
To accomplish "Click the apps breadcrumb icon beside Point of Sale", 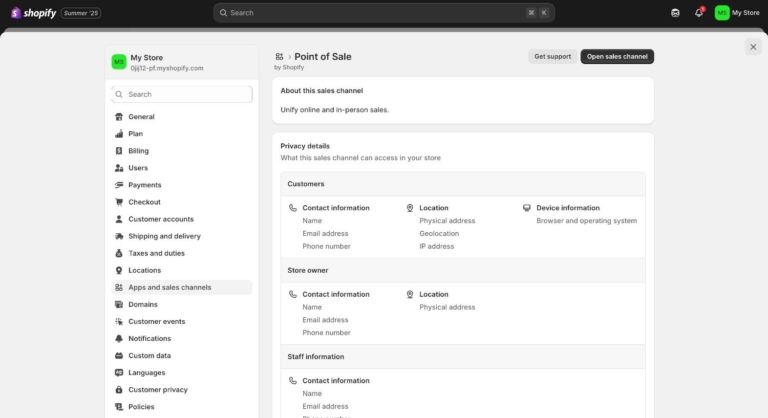I will pyautogui.click(x=280, y=57).
